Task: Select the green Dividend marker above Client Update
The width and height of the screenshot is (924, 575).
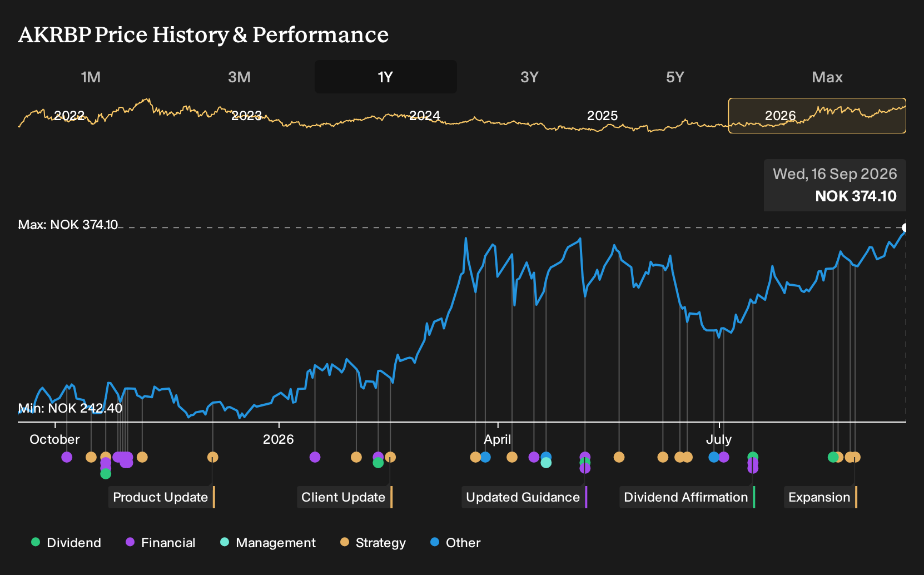Action: [378, 463]
